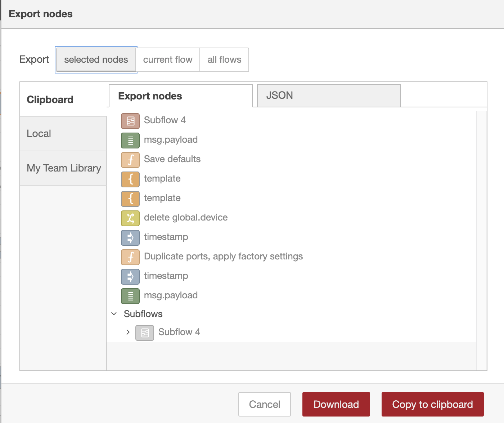This screenshot has height=423, width=504.
Task: Select the Subflows section label
Action: click(x=143, y=314)
